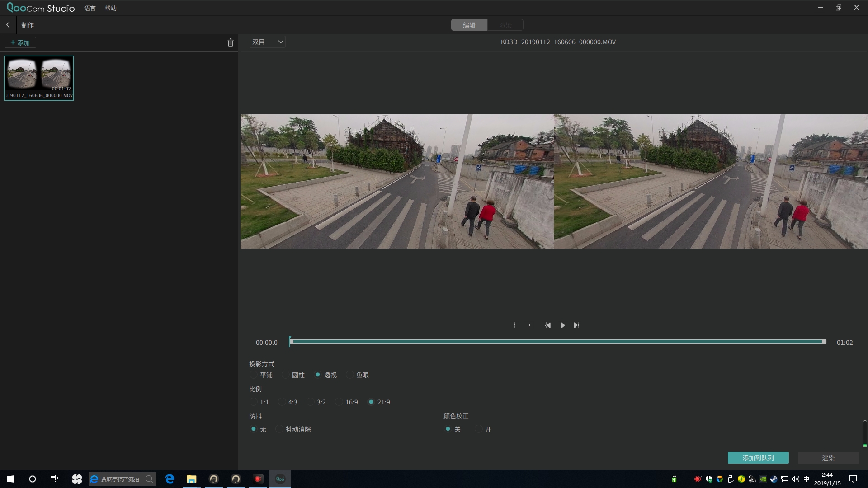Choose the 3:2 aspect ratio
The width and height of the screenshot is (868, 488).
tap(316, 402)
